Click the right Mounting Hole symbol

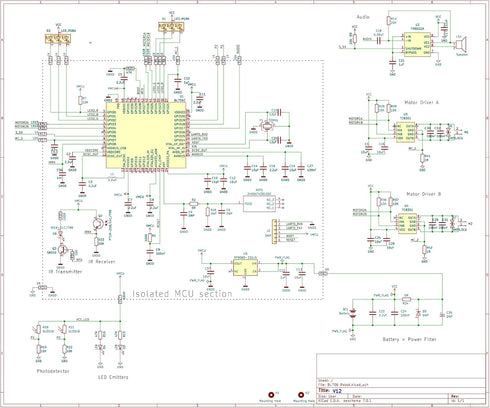point(301,395)
